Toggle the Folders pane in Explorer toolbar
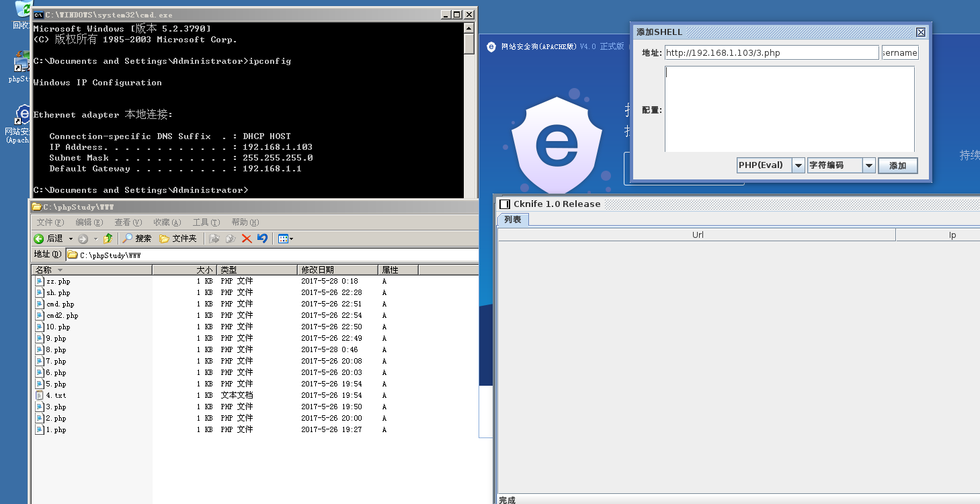This screenshot has width=980, height=504. click(178, 239)
